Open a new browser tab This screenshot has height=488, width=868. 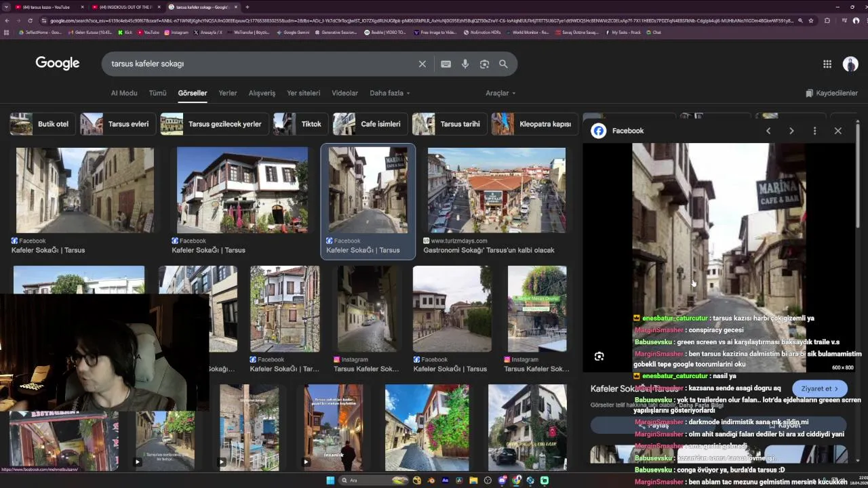pos(247,7)
